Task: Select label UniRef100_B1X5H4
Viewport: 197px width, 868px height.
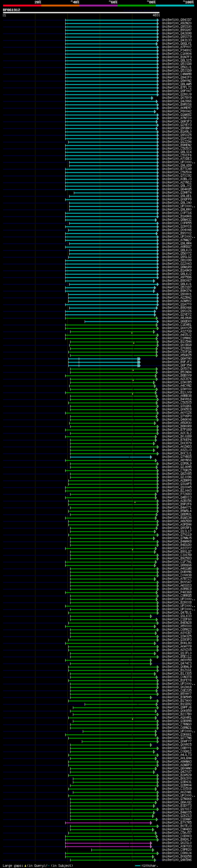Action: click(x=177, y=342)
